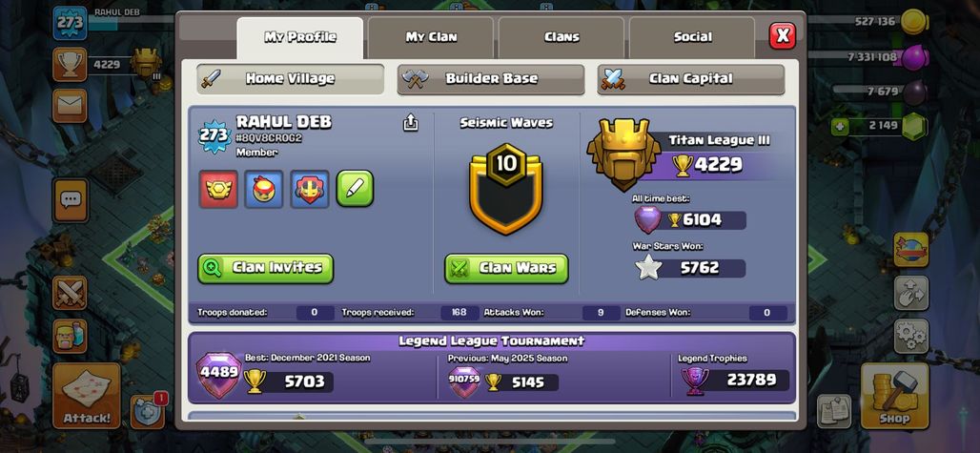Switch to the Social tab
Viewport: 980px width, 453px height.
pyautogui.click(x=692, y=37)
